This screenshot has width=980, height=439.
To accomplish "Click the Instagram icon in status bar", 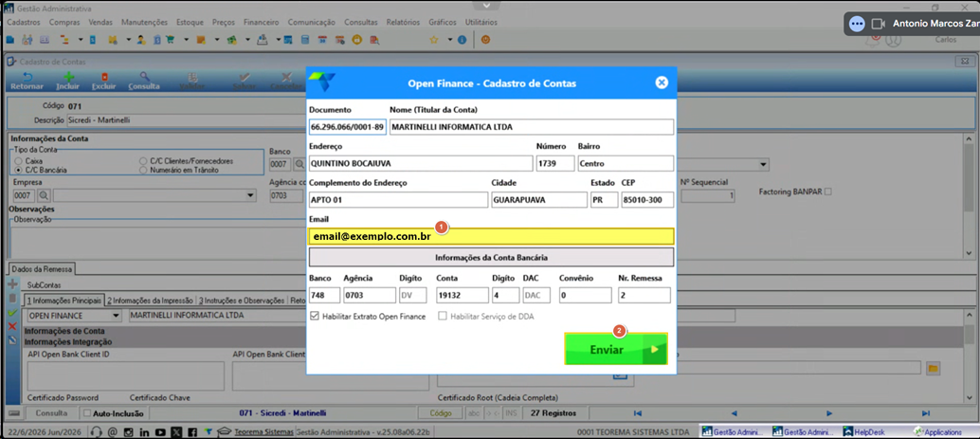I will tap(128, 431).
